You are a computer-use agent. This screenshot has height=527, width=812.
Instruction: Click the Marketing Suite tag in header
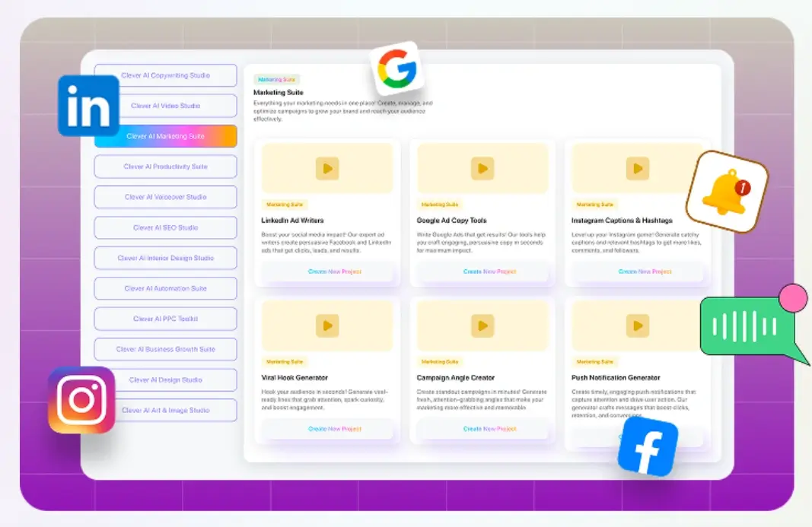click(276, 80)
